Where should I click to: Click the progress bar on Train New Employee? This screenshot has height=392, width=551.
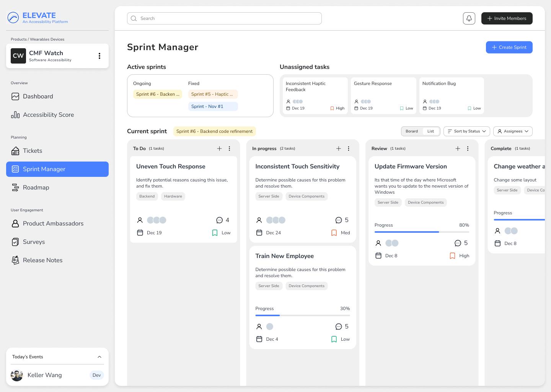coord(303,315)
